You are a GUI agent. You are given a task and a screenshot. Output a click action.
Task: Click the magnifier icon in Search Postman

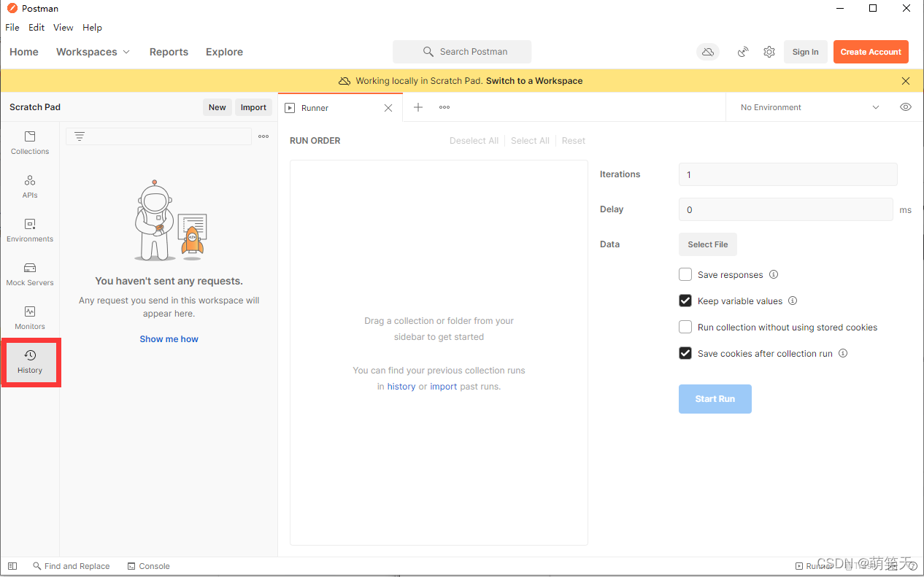pos(428,52)
